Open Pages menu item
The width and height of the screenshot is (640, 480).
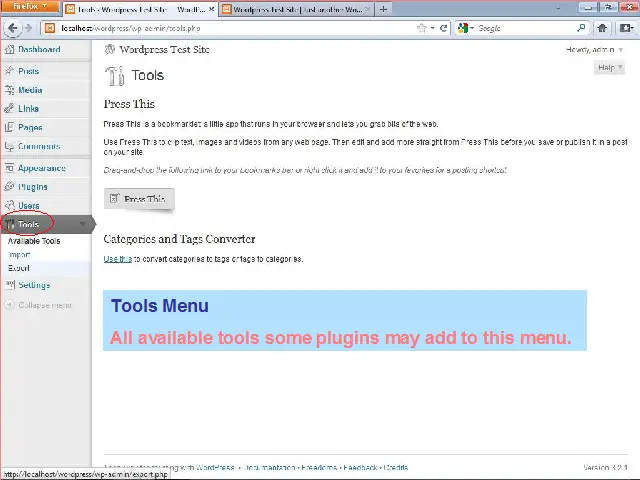30,128
